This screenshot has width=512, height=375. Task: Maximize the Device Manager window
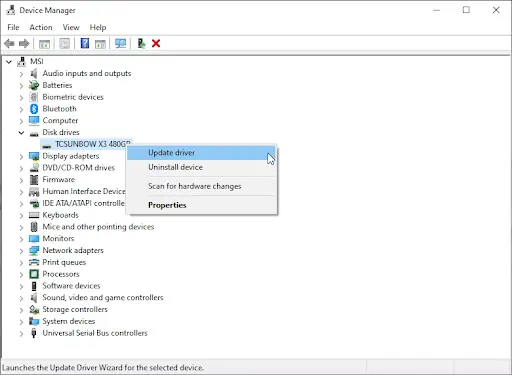[466, 10]
